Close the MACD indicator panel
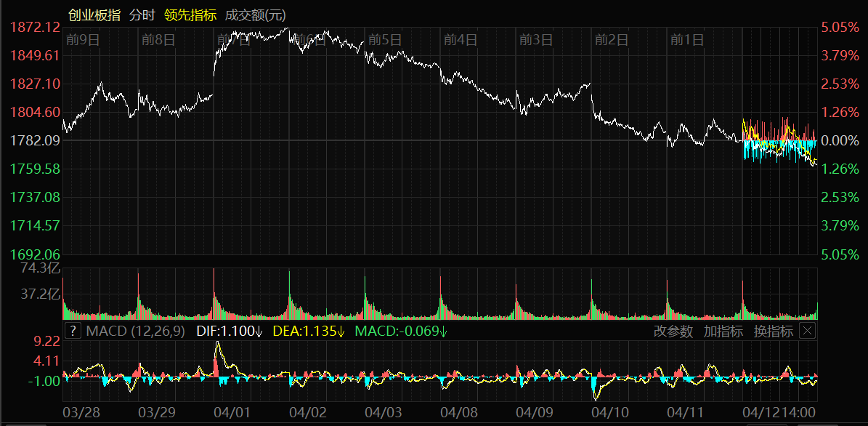 click(x=808, y=331)
